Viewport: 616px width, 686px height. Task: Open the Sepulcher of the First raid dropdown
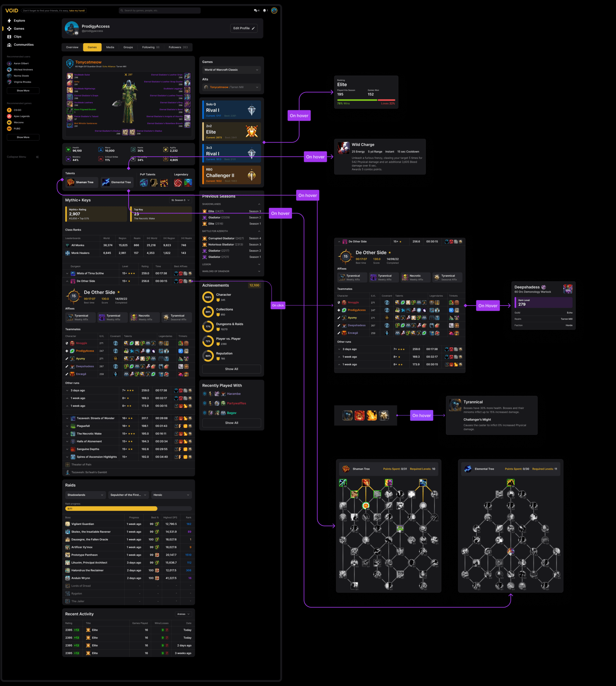(x=128, y=495)
